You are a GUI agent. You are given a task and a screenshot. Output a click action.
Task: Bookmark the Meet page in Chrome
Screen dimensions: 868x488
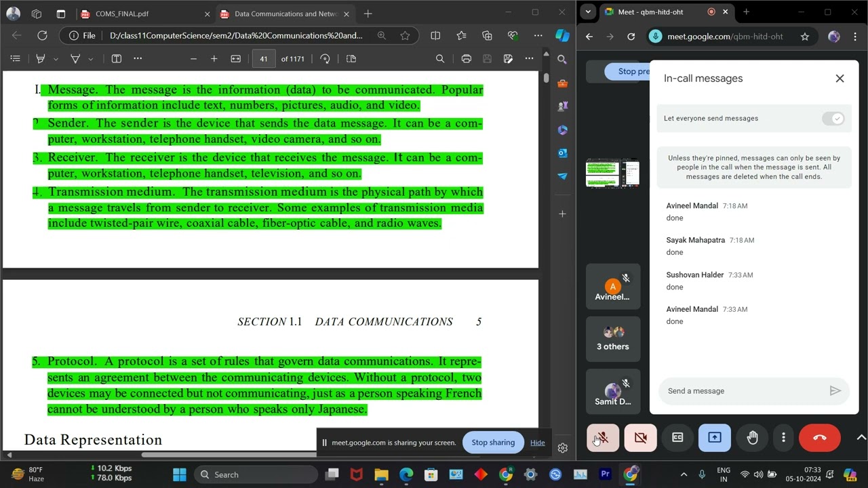(x=804, y=37)
